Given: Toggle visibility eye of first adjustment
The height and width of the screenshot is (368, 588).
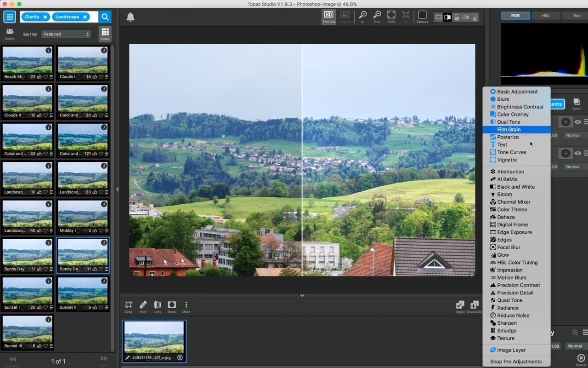Looking at the screenshot, I should click(x=578, y=122).
